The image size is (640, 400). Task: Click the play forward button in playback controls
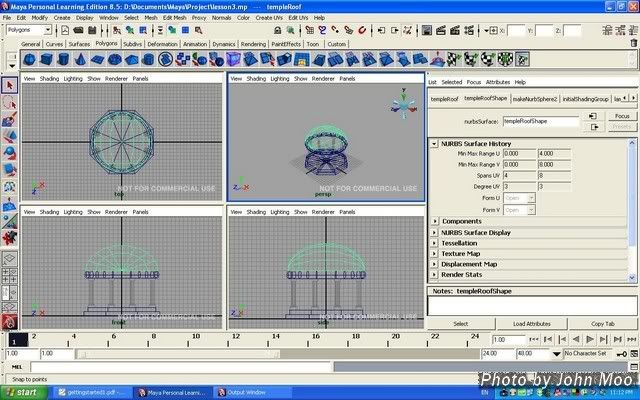tap(590, 339)
